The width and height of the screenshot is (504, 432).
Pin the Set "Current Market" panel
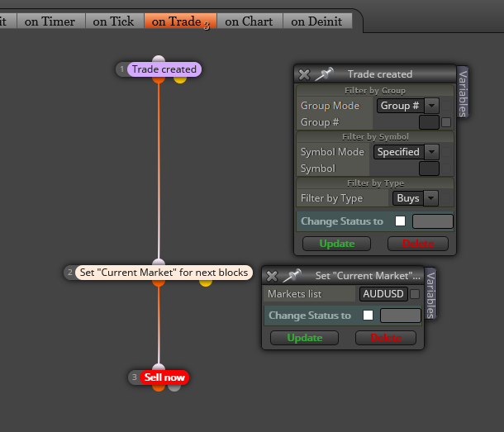[x=292, y=275]
